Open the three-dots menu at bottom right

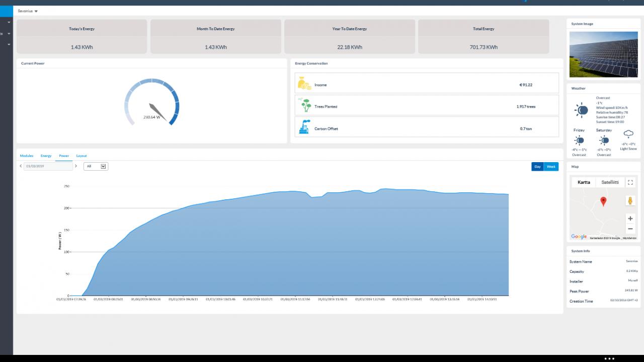coord(609,358)
